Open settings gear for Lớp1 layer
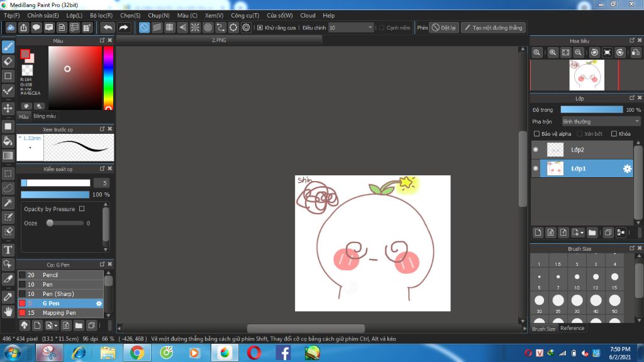Image resolution: width=644 pixels, height=362 pixels. point(627,168)
